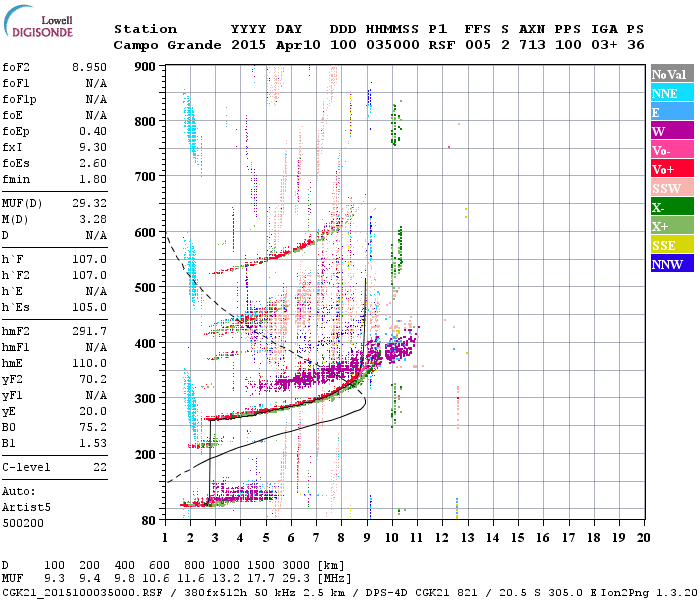
Task: Click the 29.3 MUF value at bottom
Action: 296,579
